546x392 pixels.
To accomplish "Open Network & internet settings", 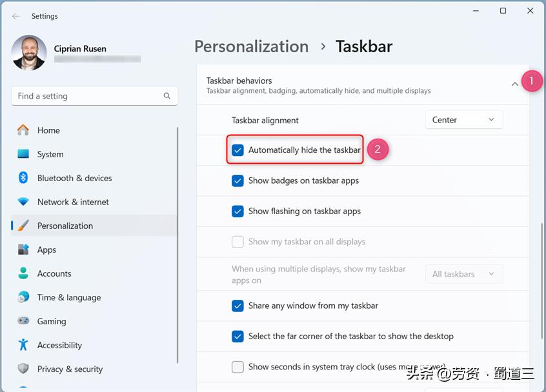I will (x=23, y=202).
